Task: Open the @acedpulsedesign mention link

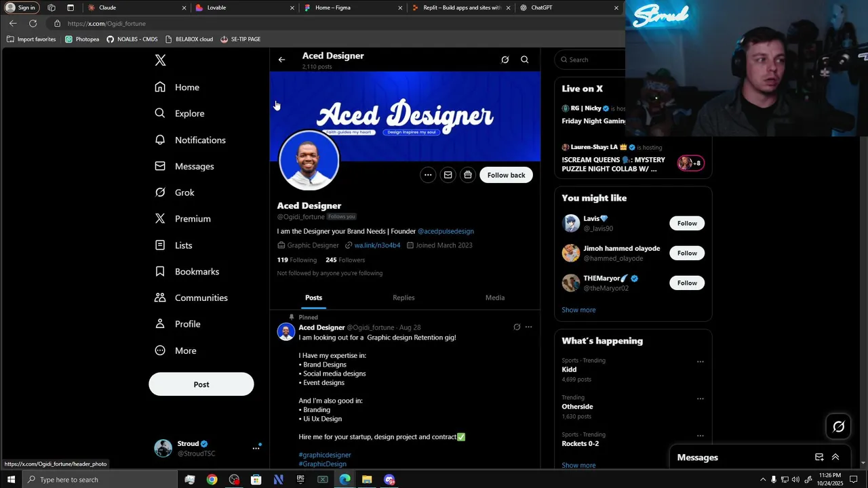Action: coord(446,231)
